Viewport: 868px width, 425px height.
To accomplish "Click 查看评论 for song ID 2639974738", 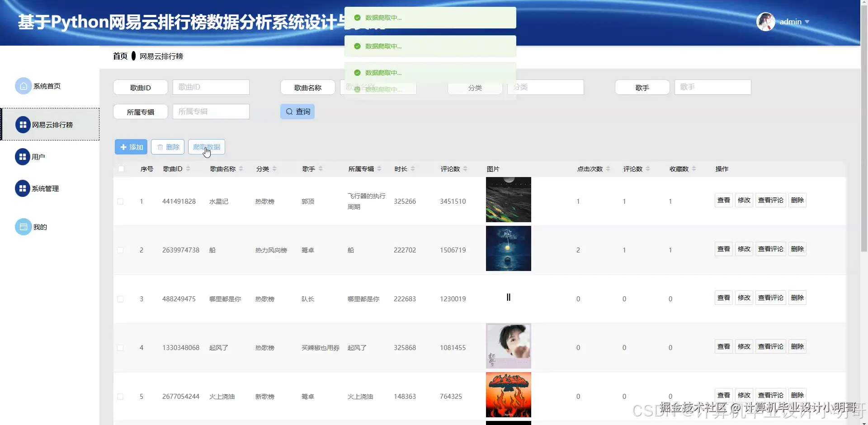I will coord(771,249).
